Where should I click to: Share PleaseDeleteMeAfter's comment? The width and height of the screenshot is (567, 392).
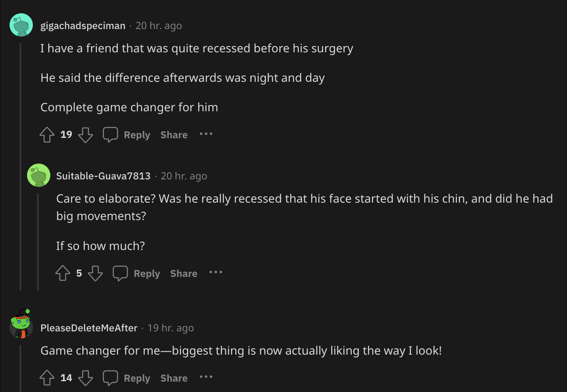(174, 378)
